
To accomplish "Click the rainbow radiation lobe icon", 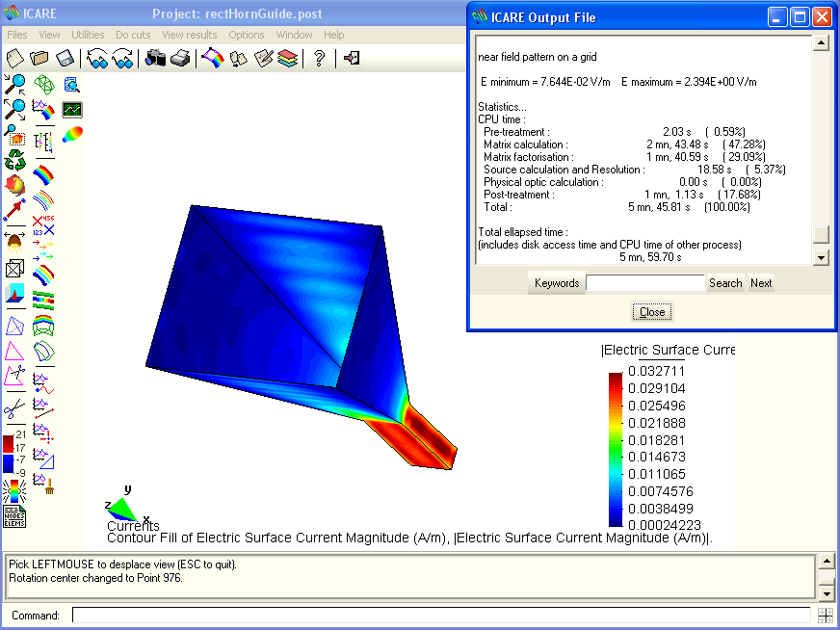I will (x=72, y=135).
